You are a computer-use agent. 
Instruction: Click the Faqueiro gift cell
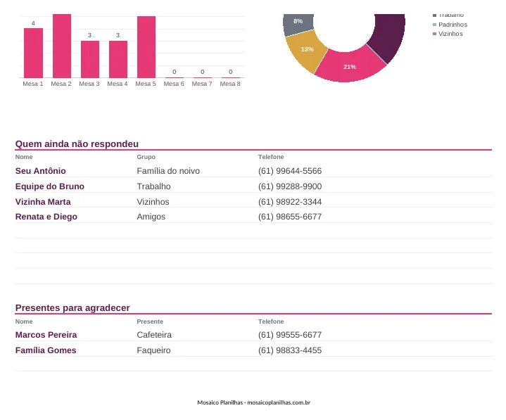point(153,350)
